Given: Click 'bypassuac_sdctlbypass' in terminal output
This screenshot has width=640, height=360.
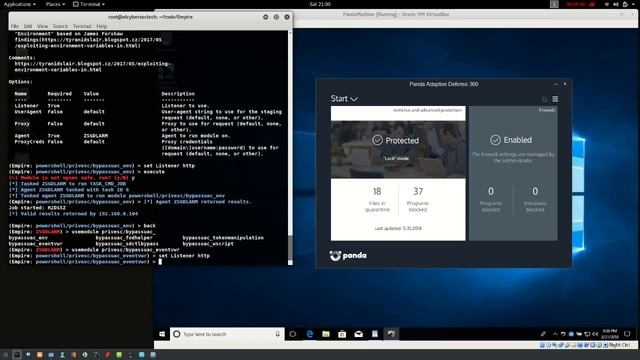Looking at the screenshot, I should (127, 244).
